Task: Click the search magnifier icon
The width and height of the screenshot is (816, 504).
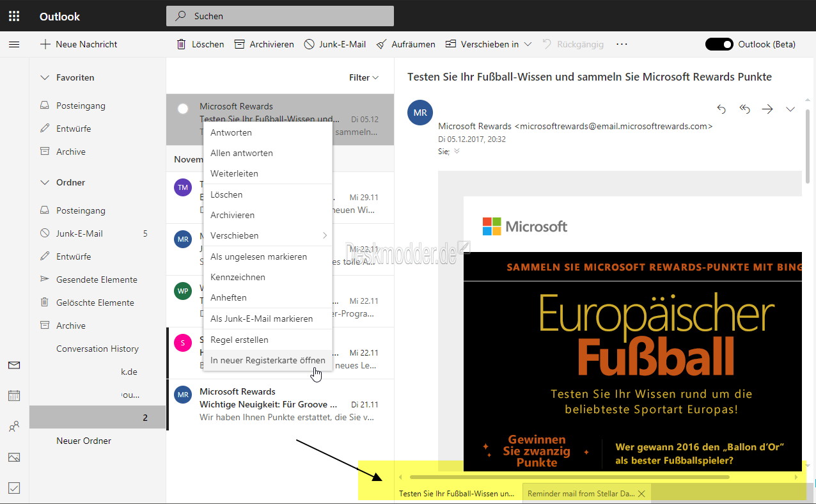Action: pyautogui.click(x=181, y=16)
